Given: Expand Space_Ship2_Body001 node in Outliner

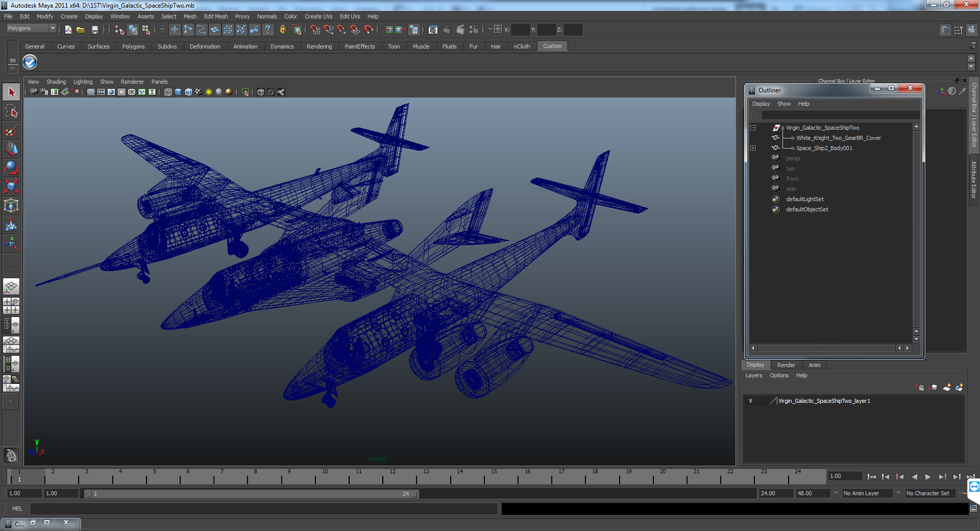Looking at the screenshot, I should (753, 148).
